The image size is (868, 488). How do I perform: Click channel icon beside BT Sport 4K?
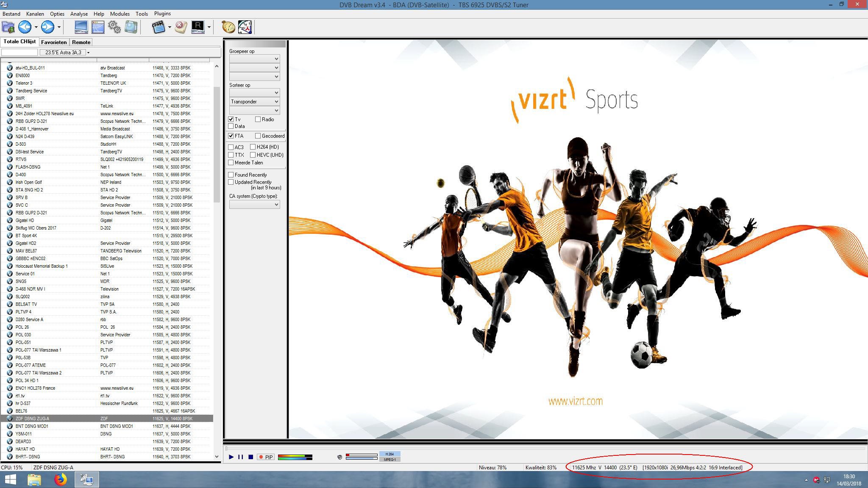pos(9,236)
